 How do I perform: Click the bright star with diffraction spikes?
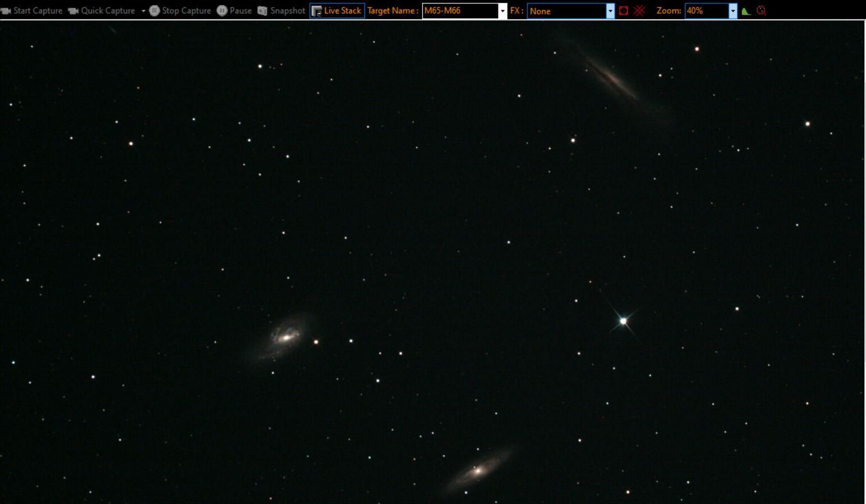coord(623,321)
